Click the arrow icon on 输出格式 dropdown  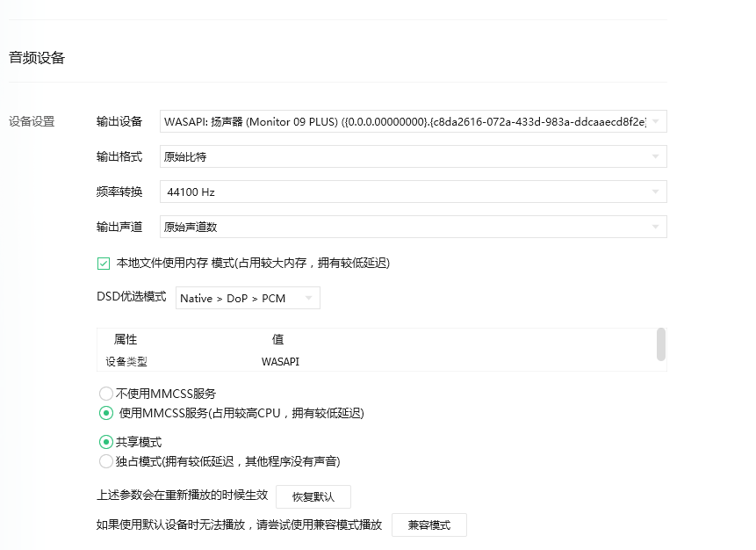656,156
